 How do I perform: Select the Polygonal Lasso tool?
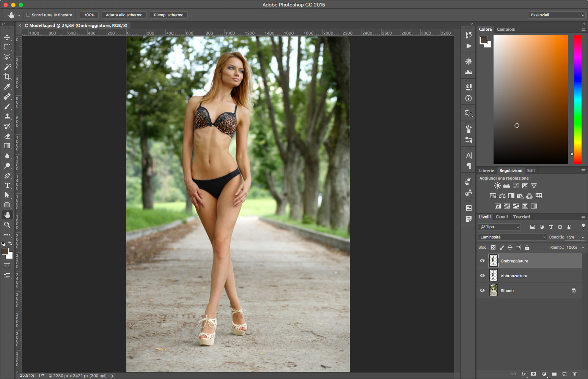[x=7, y=57]
